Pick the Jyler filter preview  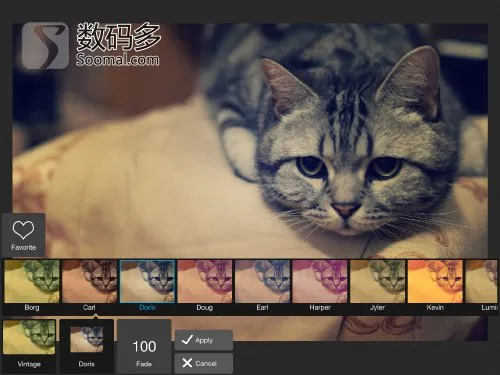coord(377,282)
